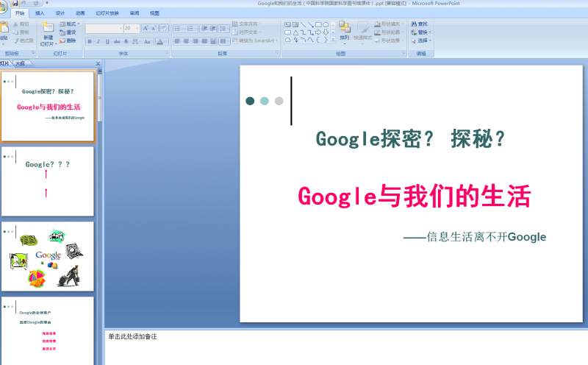This screenshot has height=365, width=588.
Task: Open the columns dropdown in paragraph group
Action: point(224,41)
